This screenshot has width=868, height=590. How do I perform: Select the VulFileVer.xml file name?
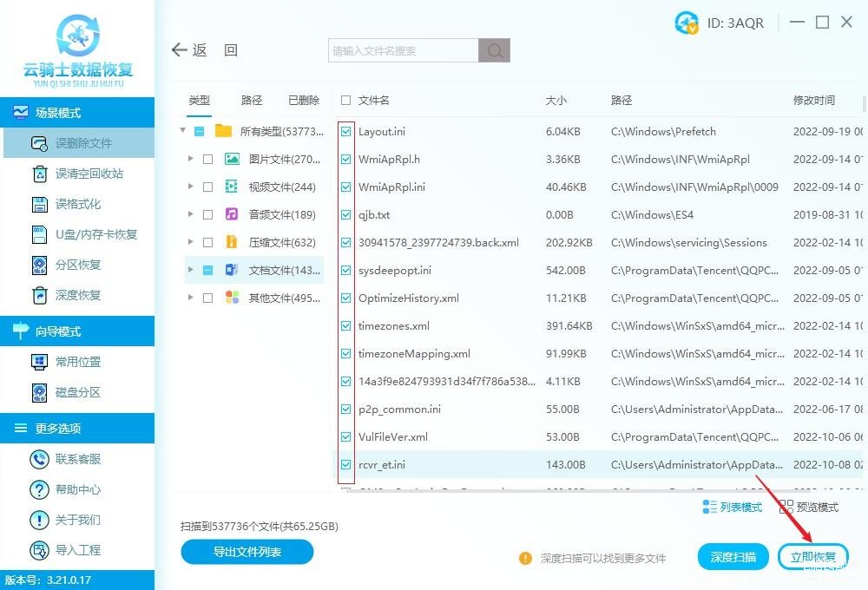[x=393, y=436]
